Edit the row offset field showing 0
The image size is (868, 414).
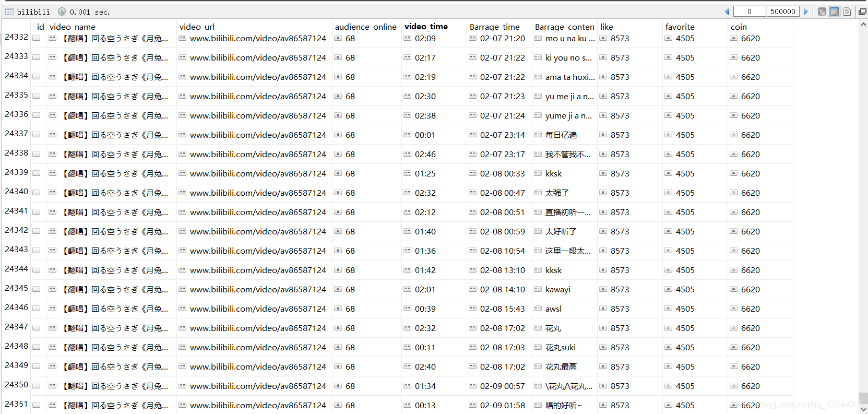[750, 11]
